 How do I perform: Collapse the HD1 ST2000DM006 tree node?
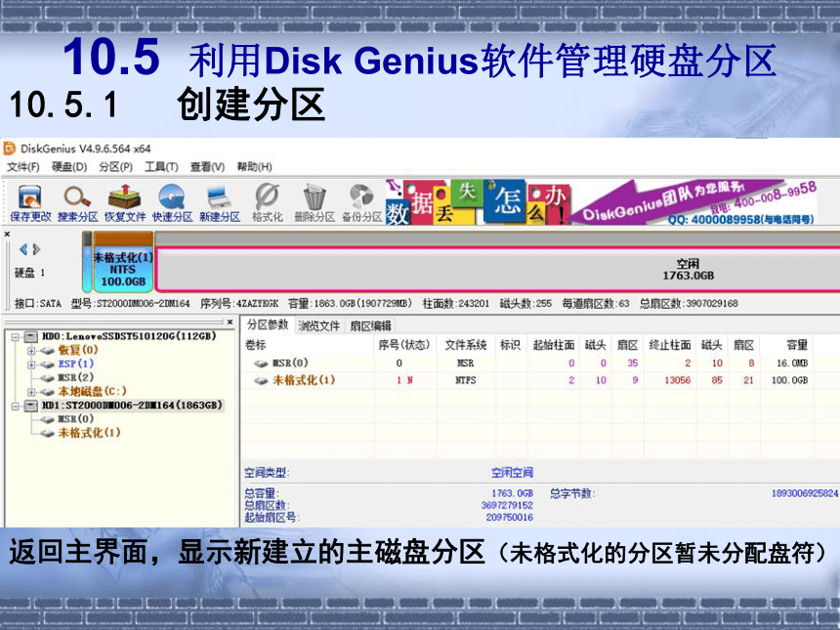15,406
